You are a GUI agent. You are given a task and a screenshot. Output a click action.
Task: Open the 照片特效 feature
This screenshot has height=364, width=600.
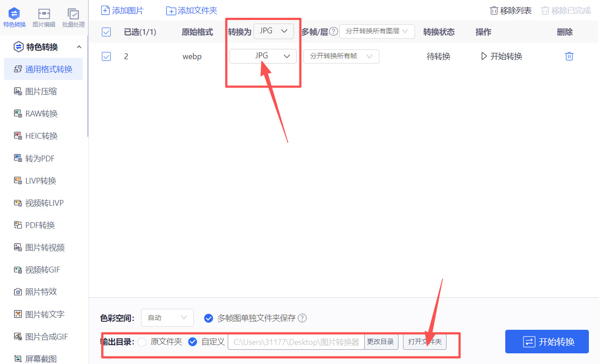(40, 292)
